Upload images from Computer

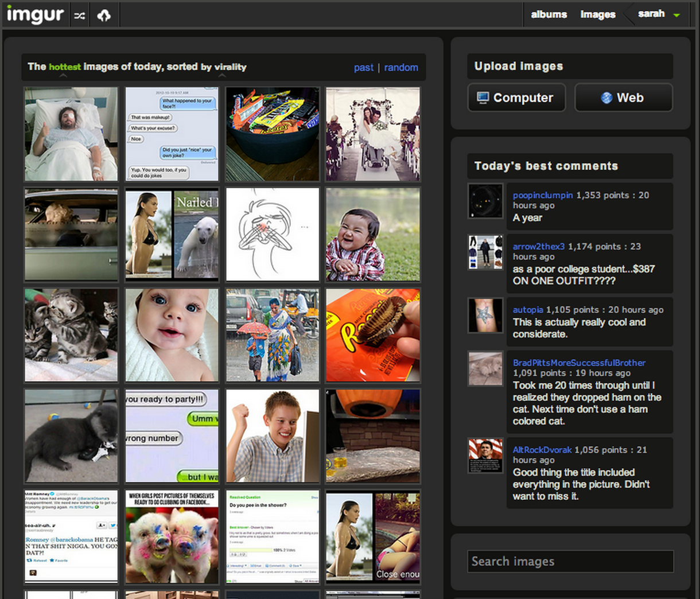(516, 98)
